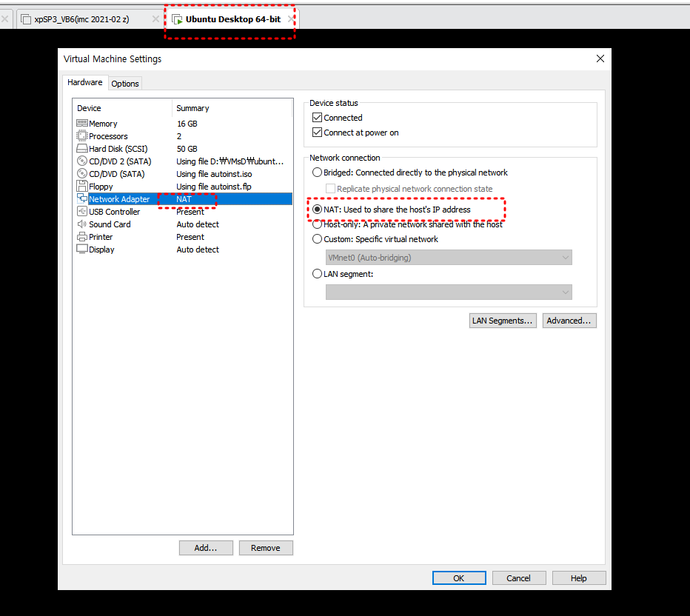The image size is (690, 616).
Task: Click the NAT summary of Network Adapter
Action: [x=184, y=199]
